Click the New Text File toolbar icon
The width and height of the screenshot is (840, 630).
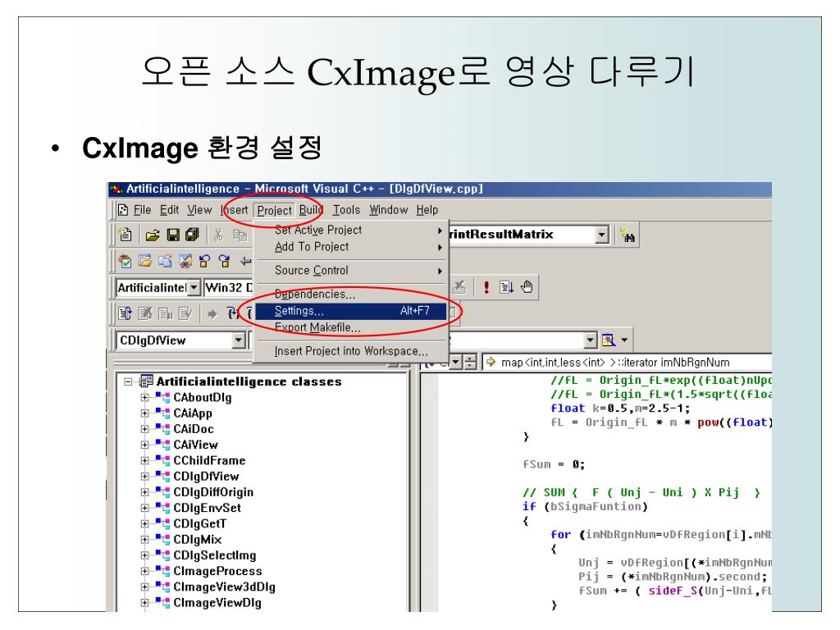click(x=125, y=234)
